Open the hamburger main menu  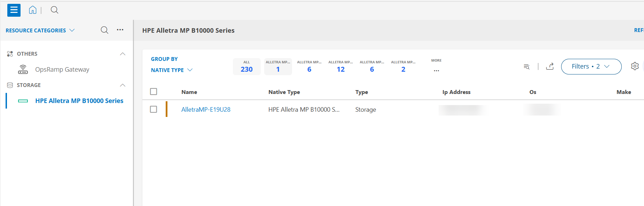[x=14, y=10]
